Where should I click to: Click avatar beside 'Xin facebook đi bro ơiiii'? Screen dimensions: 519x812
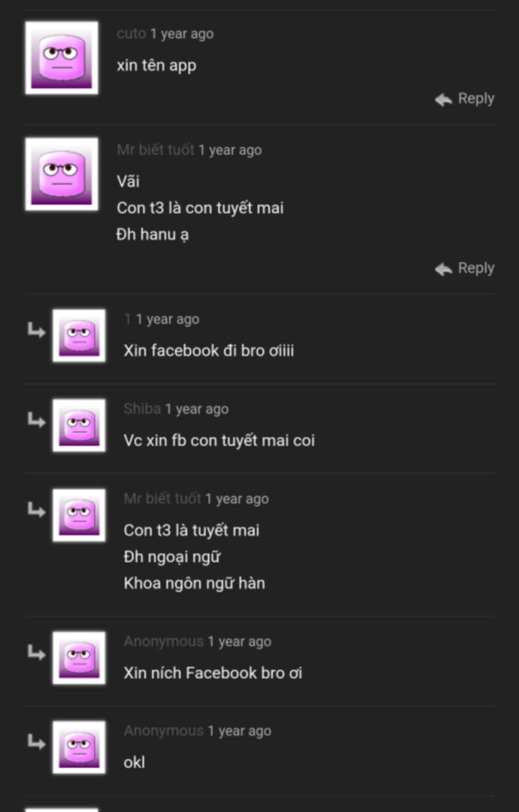tap(79, 335)
